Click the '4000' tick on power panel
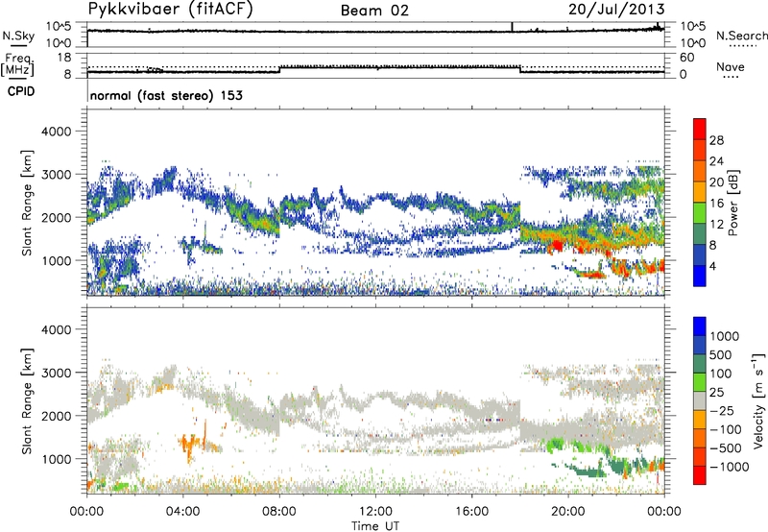 coord(56,132)
